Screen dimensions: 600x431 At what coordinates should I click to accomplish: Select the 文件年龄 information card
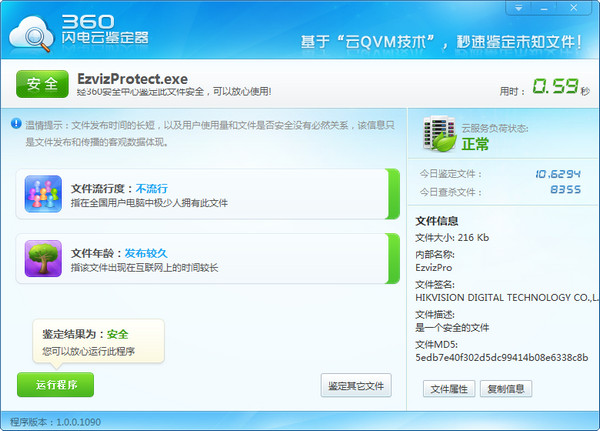[x=208, y=259]
